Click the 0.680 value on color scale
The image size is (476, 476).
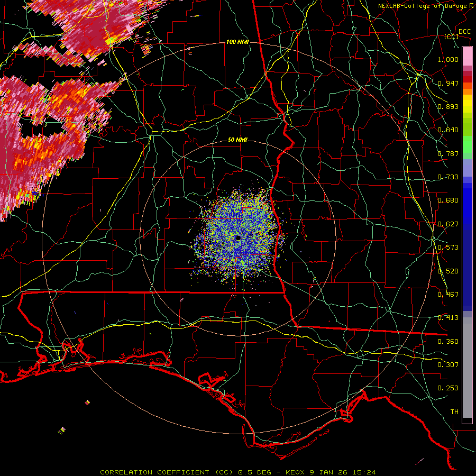point(448,200)
